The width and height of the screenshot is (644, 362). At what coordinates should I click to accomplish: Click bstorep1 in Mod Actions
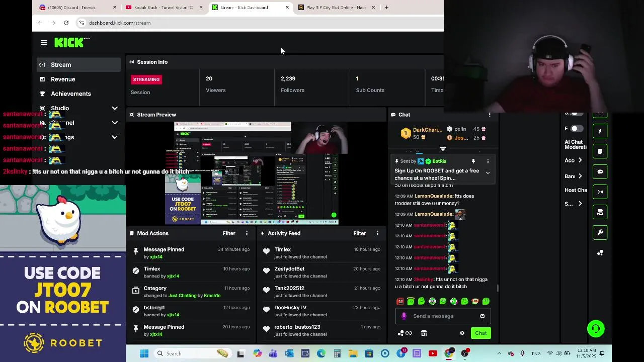pyautogui.click(x=154, y=308)
